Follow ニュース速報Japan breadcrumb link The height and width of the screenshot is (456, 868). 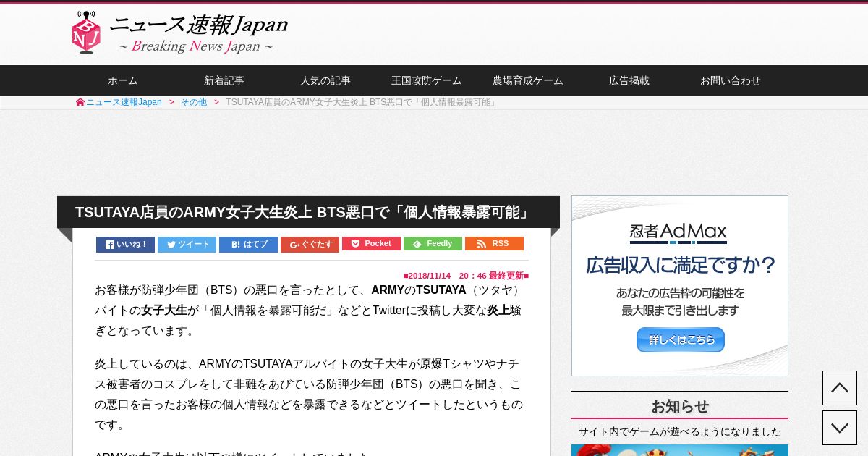click(124, 102)
